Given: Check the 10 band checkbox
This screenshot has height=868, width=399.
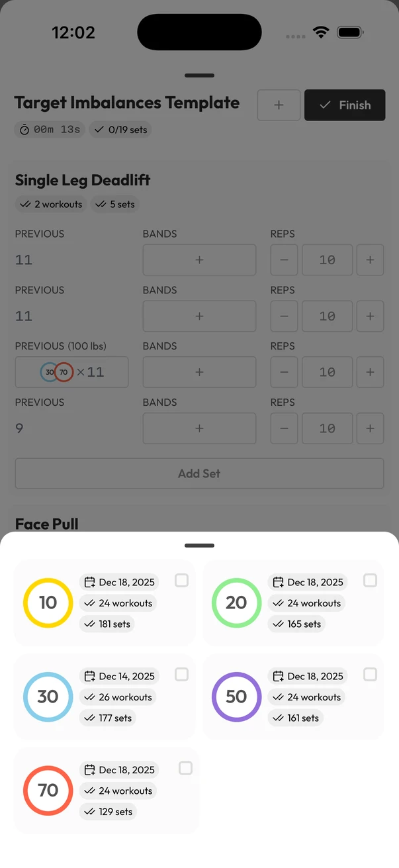Looking at the screenshot, I should (x=181, y=581).
